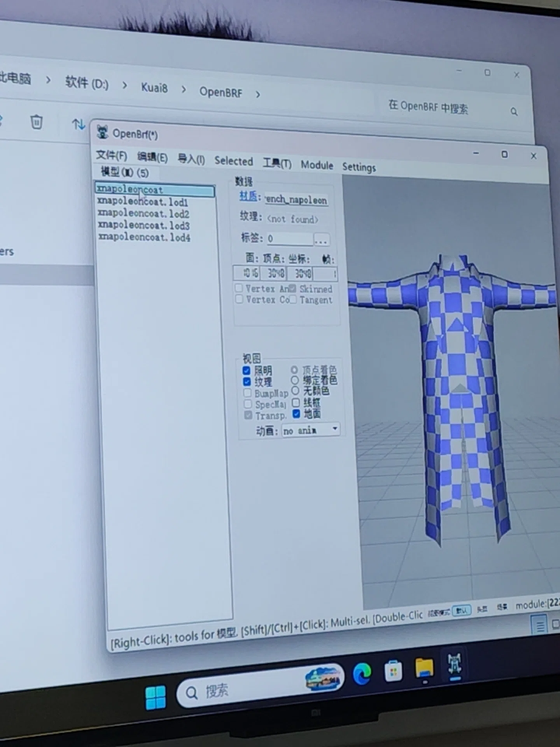Select xnapoleoncoat.lod3 in the list

(x=144, y=225)
